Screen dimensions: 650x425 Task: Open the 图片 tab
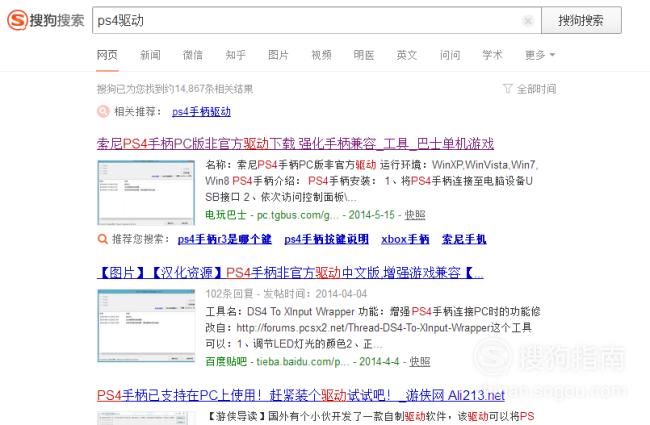click(278, 55)
